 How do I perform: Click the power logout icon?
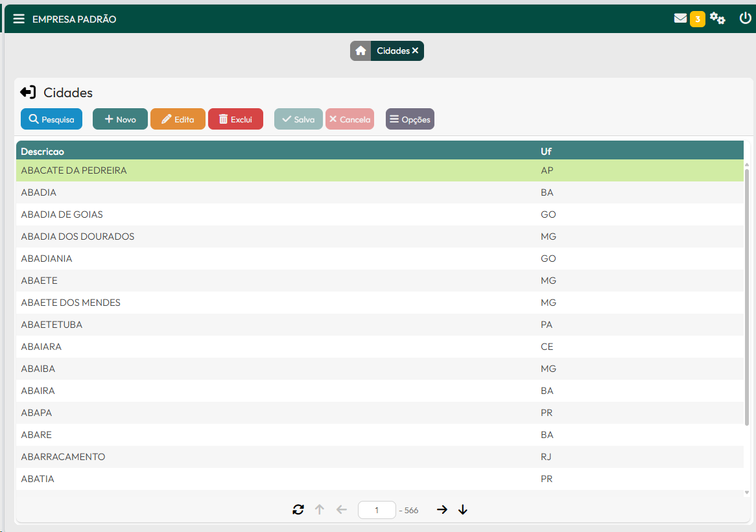coord(745,19)
